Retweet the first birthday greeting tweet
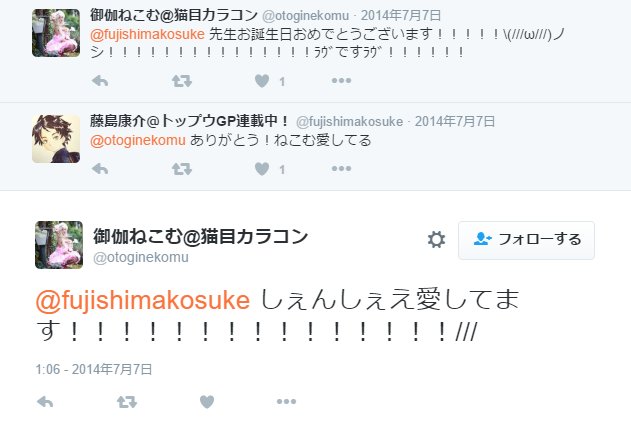 182,81
